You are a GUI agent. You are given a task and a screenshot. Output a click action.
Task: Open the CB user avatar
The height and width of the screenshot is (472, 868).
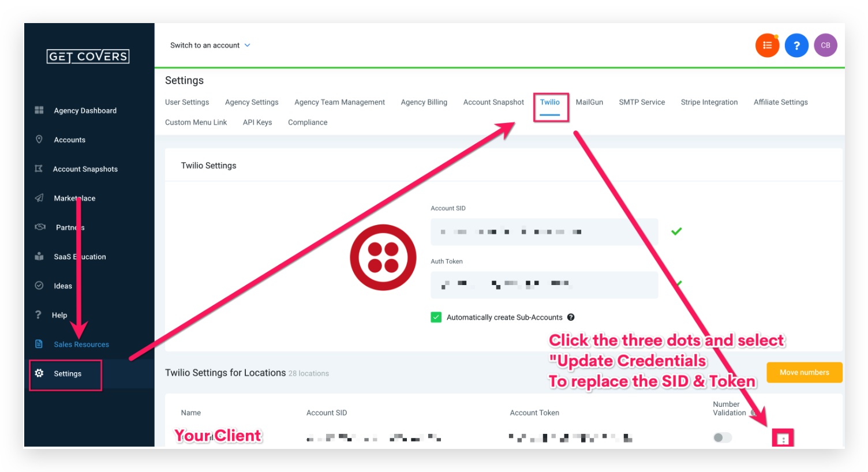tap(825, 45)
